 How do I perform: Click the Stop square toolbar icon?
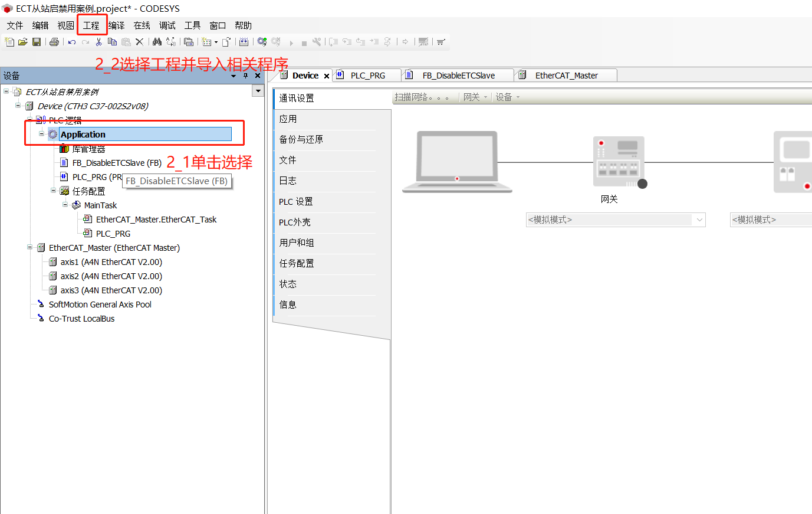click(304, 43)
